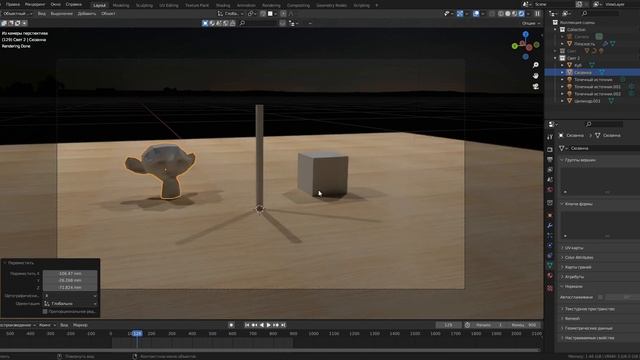This screenshot has width=640, height=360.
Task: Open the Object properties orange square icon
Action: [550, 216]
